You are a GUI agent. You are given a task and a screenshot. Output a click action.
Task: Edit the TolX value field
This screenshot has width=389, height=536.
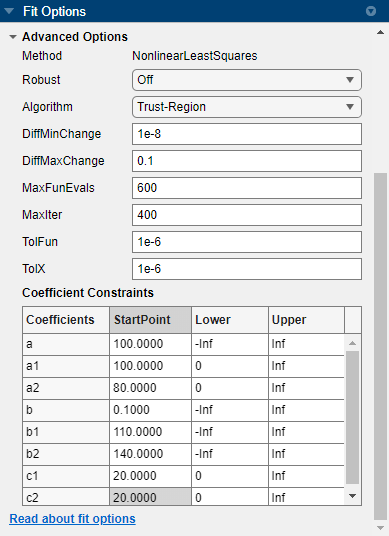point(247,269)
